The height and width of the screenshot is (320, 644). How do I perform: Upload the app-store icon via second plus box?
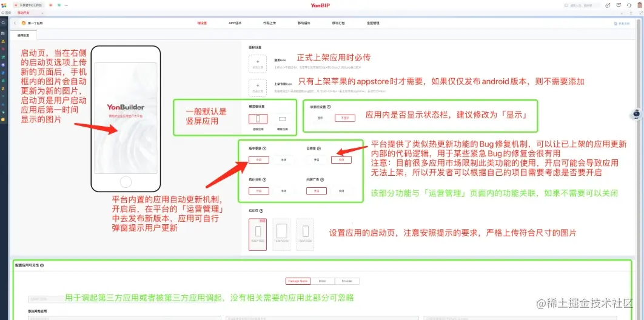coord(258,87)
